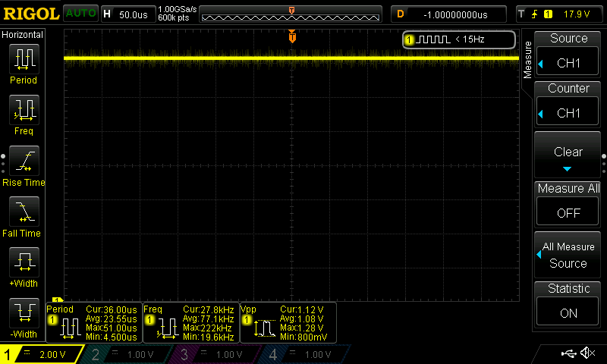Viewport: 607px width, 364px height.
Task: Click the green AUTO status button
Action: pos(80,14)
